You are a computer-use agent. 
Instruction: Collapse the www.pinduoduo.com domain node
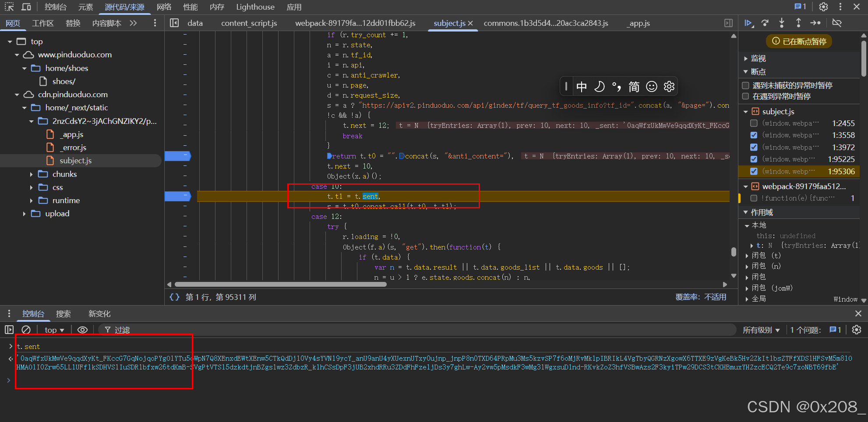17,55
